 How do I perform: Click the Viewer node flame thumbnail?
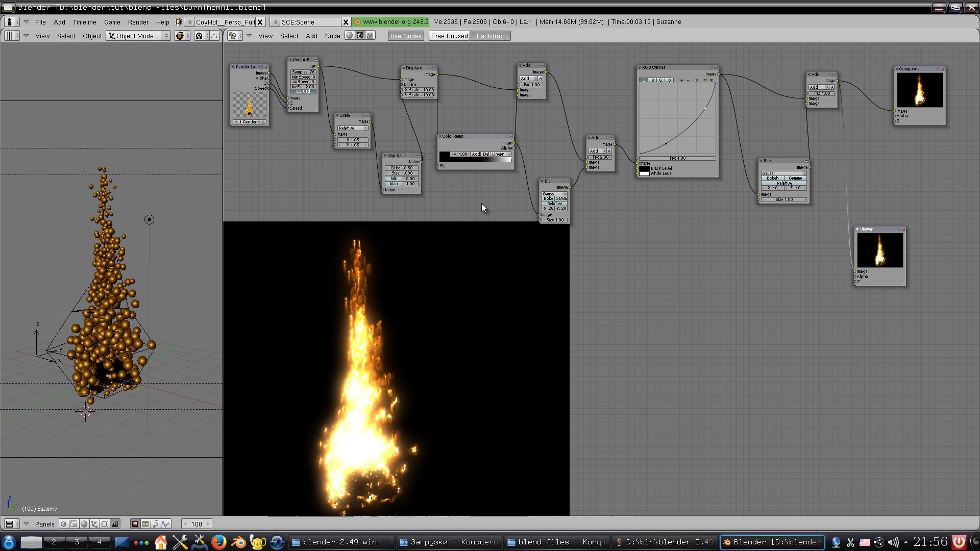click(880, 251)
